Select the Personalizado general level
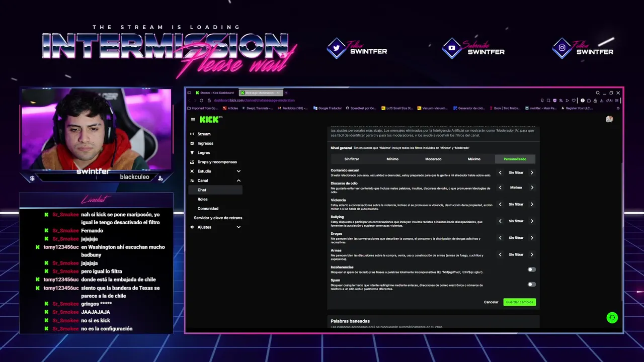 515,159
